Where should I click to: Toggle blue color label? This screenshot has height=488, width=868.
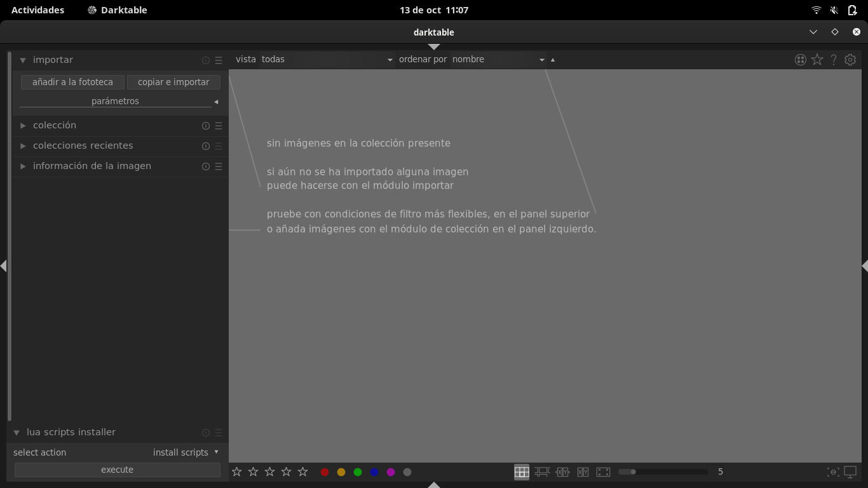(374, 472)
